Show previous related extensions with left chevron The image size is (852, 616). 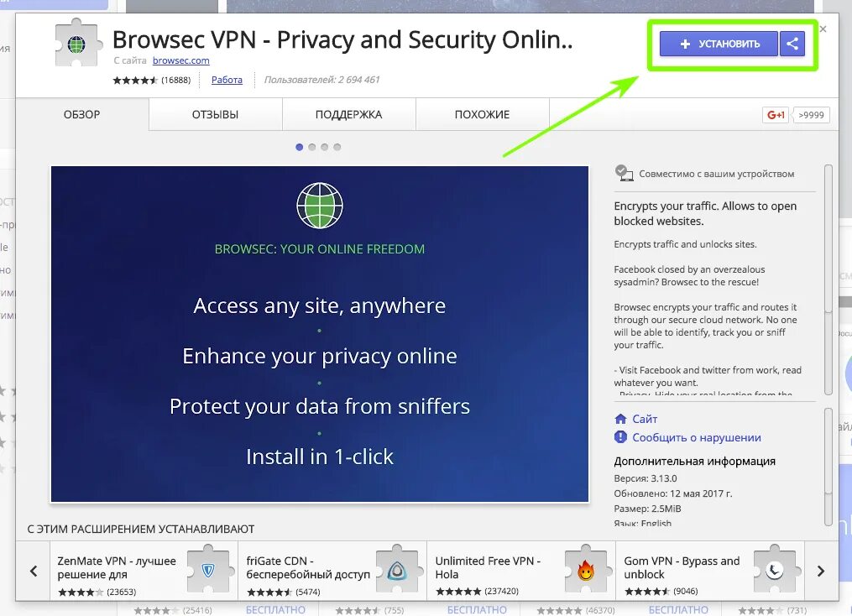point(34,571)
